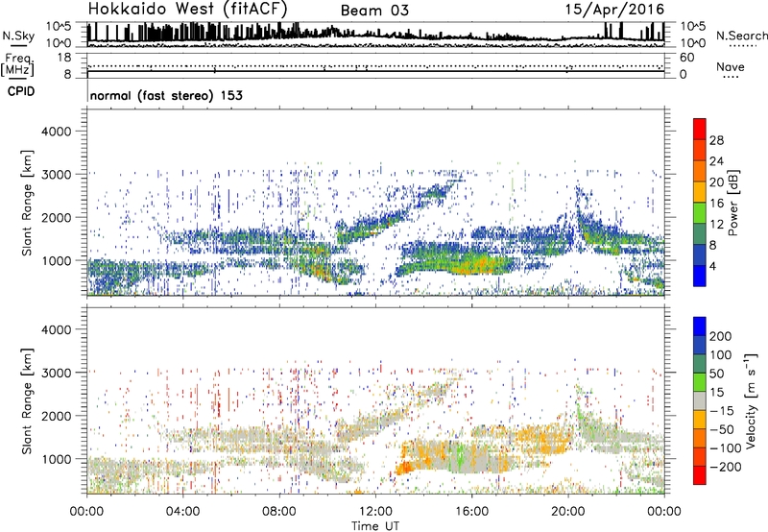Click the '-15' label on Velocity colorbar
Image resolution: width=768 pixels, height=532 pixels.
[721, 410]
